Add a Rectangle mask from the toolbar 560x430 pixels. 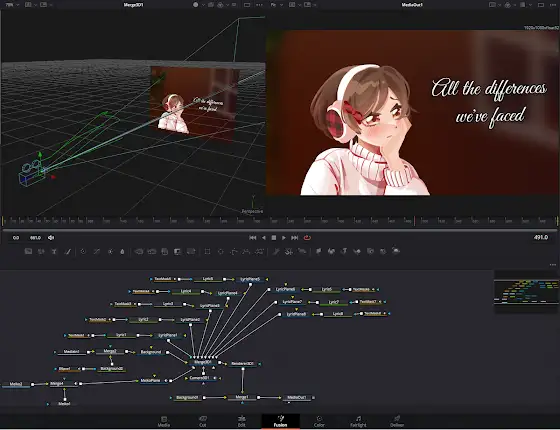pos(207,251)
